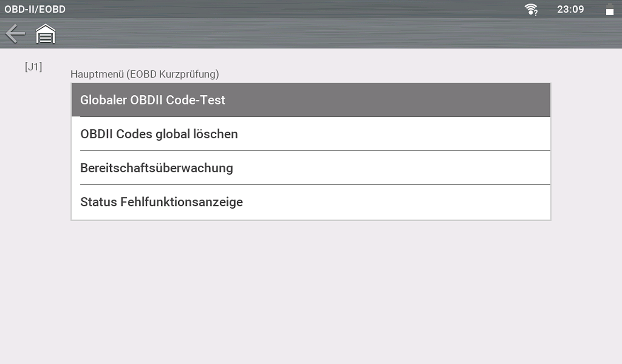
Task: Open the home screen via garage icon
Action: (x=45, y=34)
